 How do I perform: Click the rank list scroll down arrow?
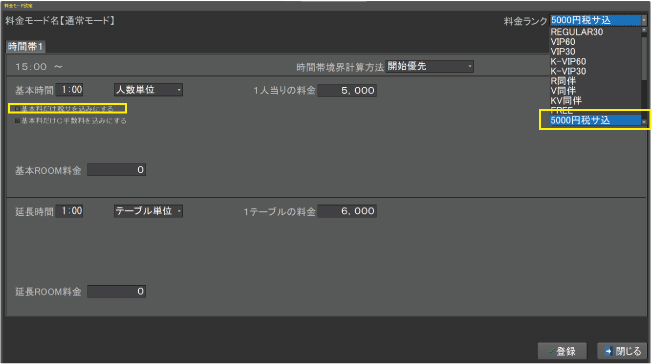[644, 122]
